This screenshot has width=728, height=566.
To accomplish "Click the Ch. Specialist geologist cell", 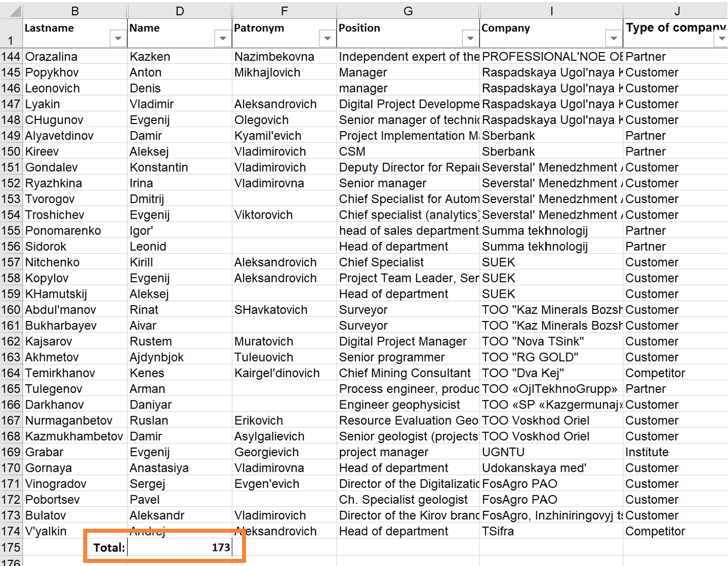I will click(x=408, y=499).
